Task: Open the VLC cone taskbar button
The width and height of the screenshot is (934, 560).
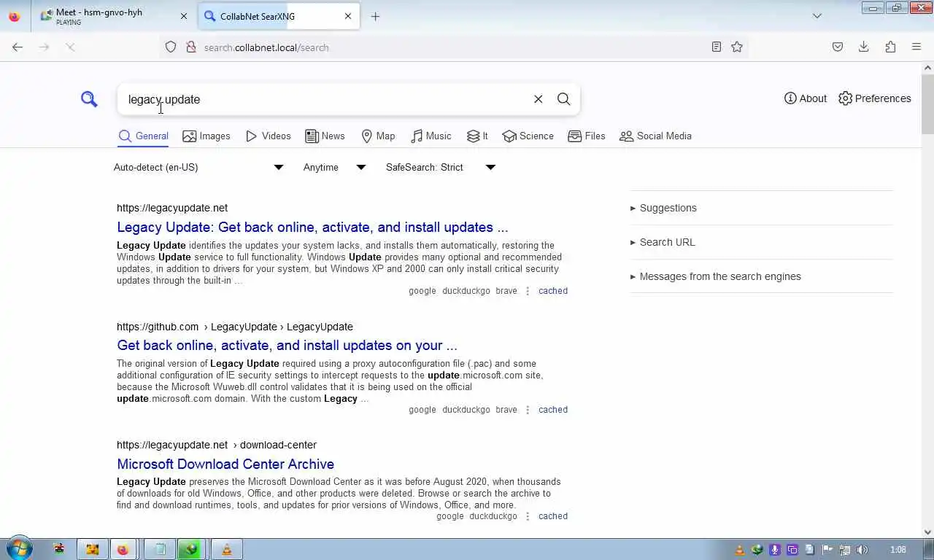Action: point(227,550)
